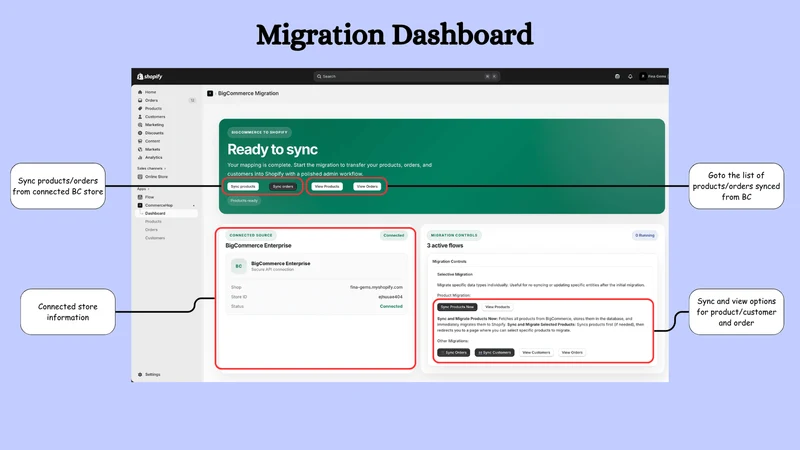Click the 3 active flows heading
800x450 pixels.
[x=445, y=246]
